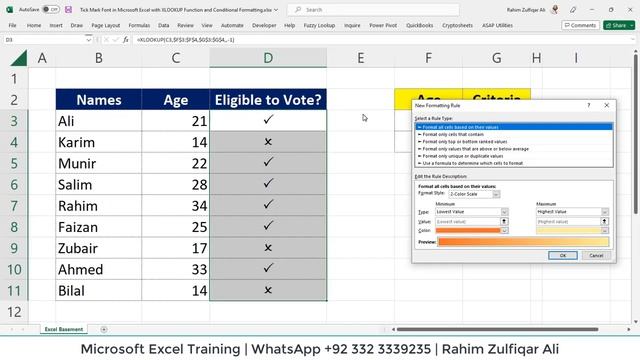640x360 pixels.
Task: Open the Share button dropdown arrow
Action: (631, 25)
